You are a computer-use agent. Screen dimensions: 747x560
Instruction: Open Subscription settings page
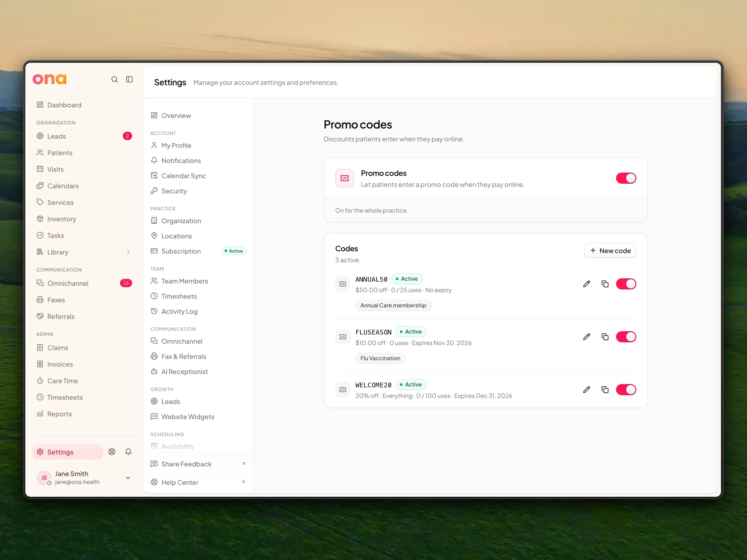point(198,251)
